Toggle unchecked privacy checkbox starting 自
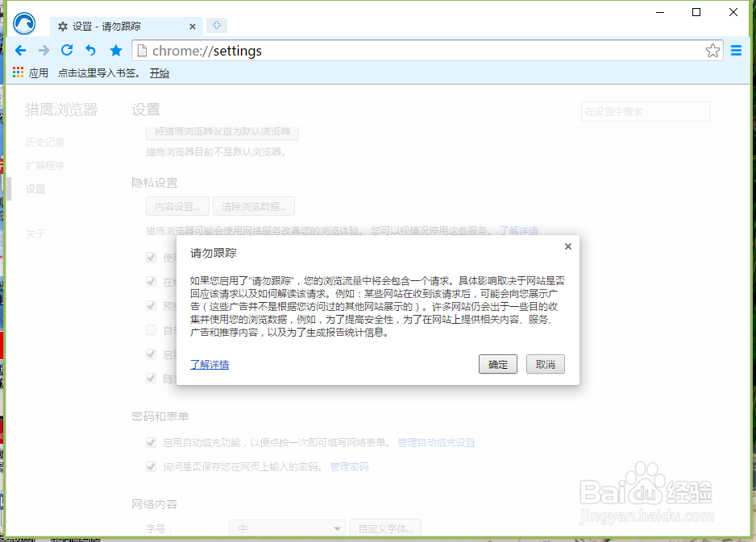Viewport: 756px width, 542px height. coord(151,330)
